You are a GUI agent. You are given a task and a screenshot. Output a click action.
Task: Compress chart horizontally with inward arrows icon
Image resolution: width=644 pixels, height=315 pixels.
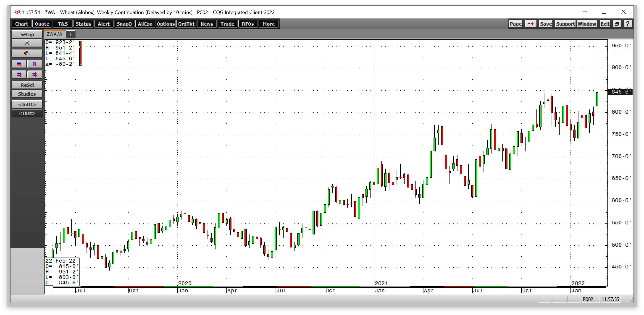point(19,74)
